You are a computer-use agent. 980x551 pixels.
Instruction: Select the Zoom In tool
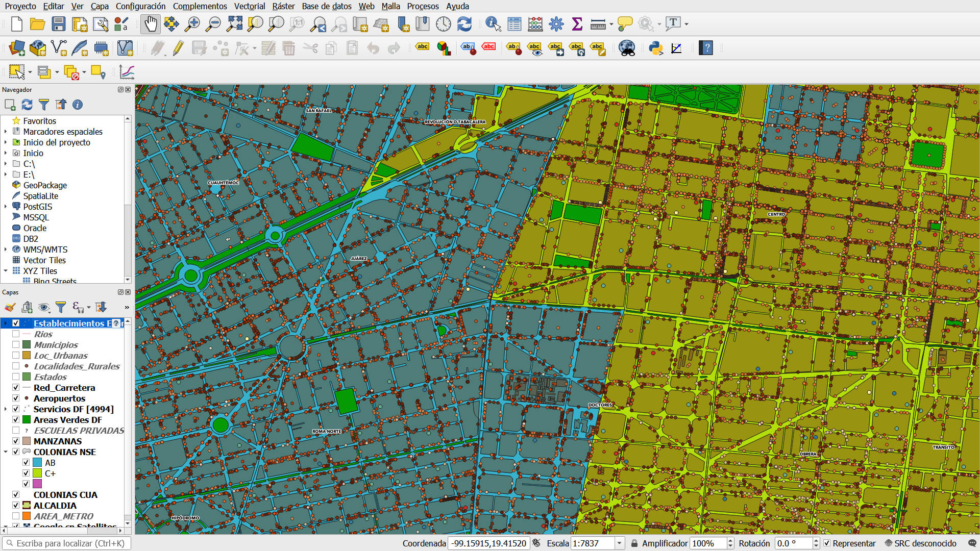(192, 24)
